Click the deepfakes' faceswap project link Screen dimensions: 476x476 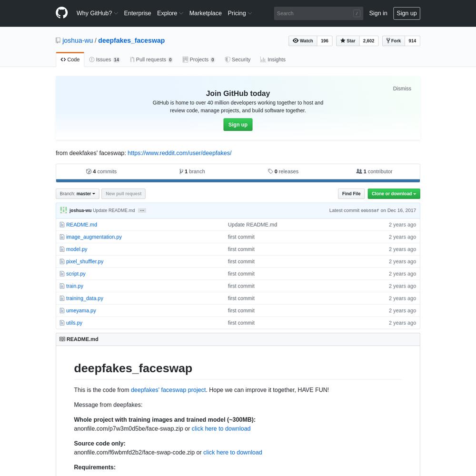(x=168, y=390)
